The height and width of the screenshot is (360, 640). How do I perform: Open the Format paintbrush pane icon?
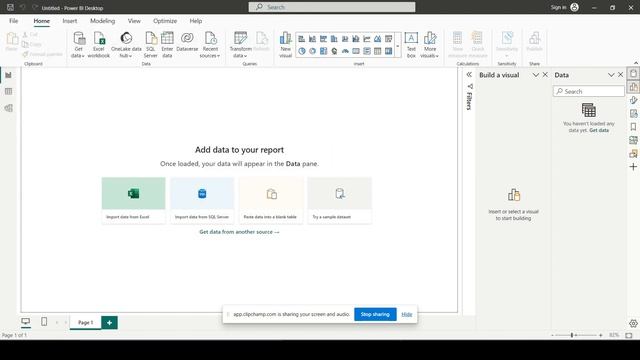pyautogui.click(x=633, y=100)
